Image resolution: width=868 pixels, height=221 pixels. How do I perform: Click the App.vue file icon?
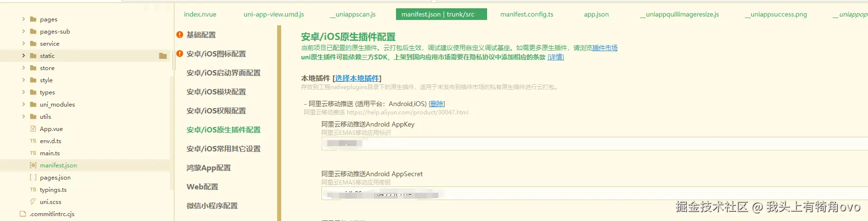coord(33,129)
